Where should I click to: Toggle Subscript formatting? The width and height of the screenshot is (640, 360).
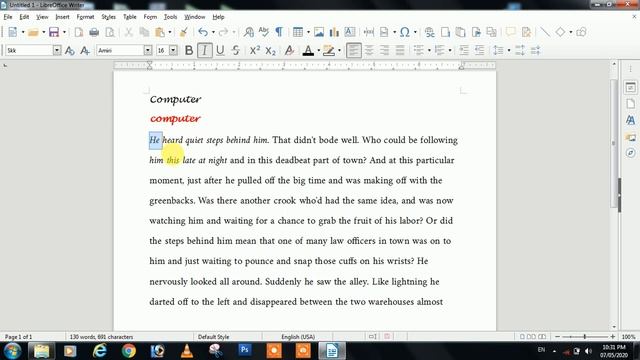coord(270,50)
